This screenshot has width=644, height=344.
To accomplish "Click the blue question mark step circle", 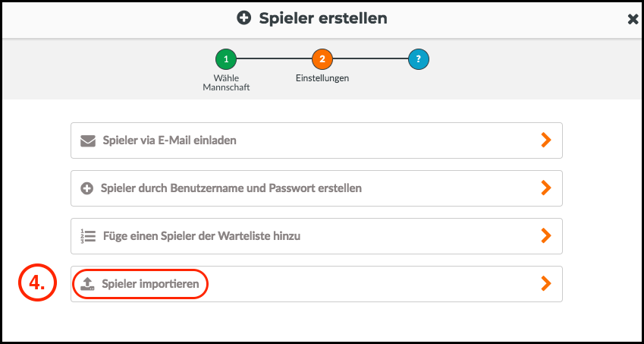I will 419,59.
